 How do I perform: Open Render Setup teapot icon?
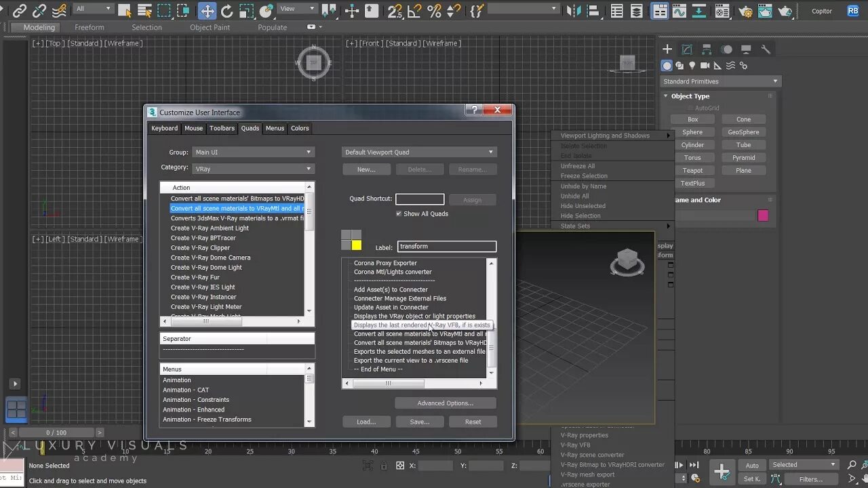[x=746, y=10]
